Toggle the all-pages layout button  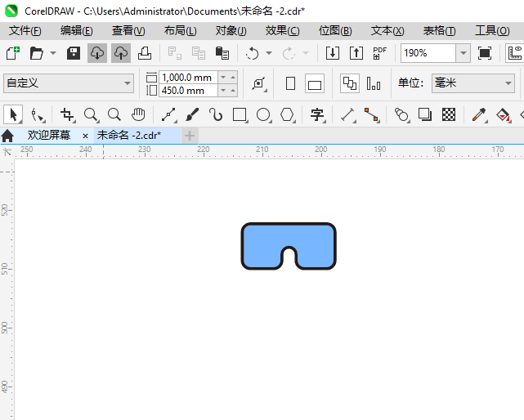[x=350, y=83]
